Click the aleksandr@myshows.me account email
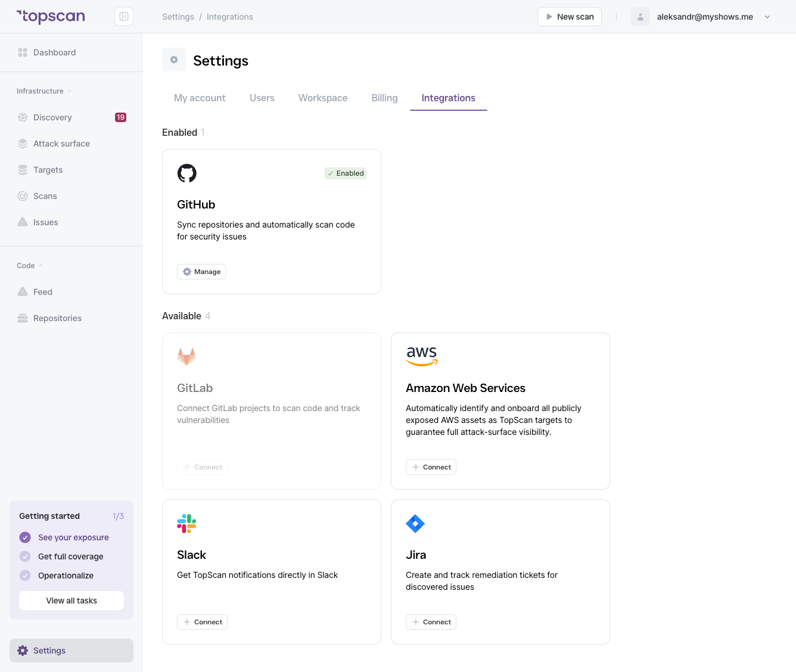Image resolution: width=796 pixels, height=672 pixels. (705, 17)
